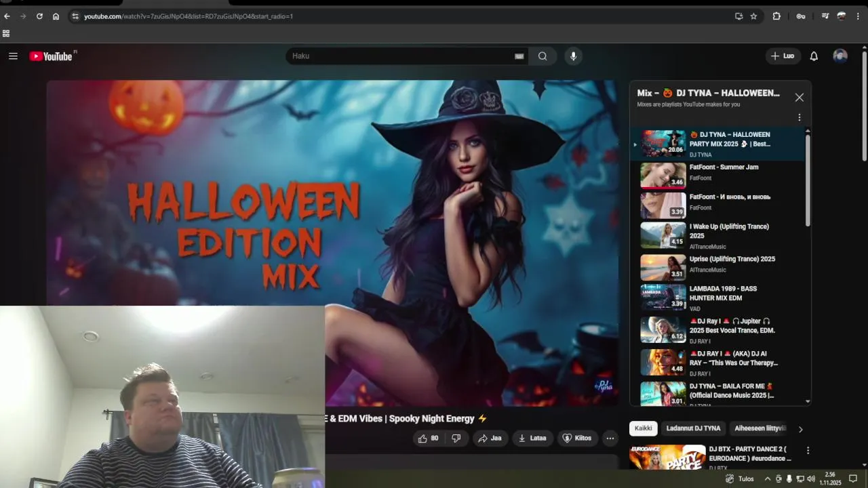Reload the page in the browser
868x488 pixels.
point(39,16)
